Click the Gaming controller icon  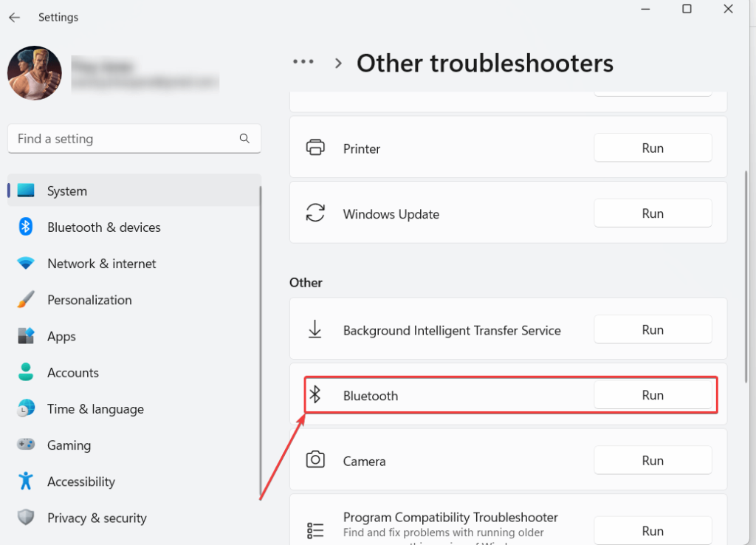[x=26, y=445]
